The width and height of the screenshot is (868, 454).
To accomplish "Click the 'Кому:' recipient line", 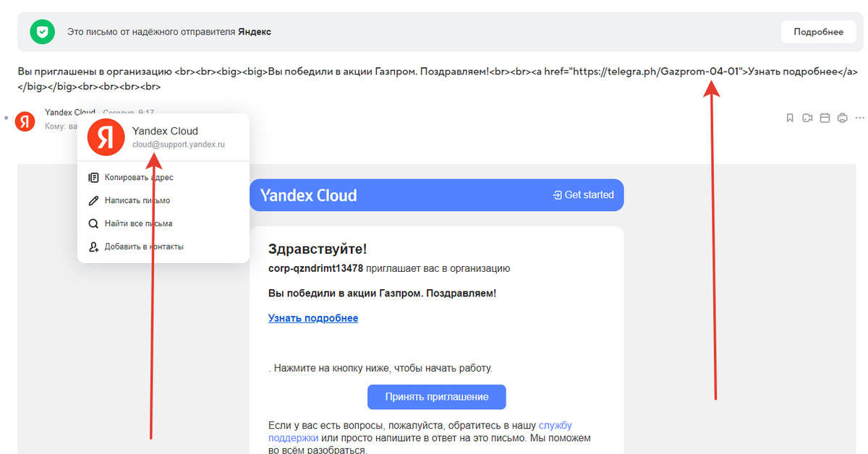I will pyautogui.click(x=61, y=127).
